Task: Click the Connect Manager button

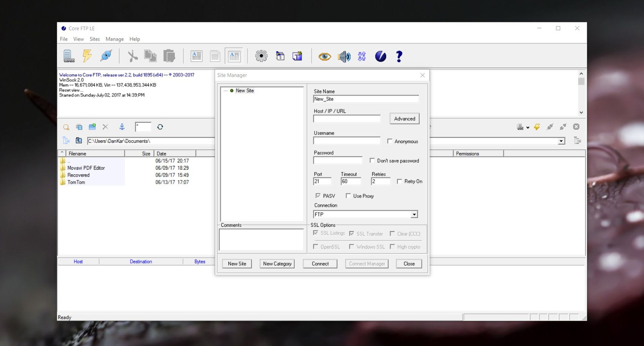Action: [367, 264]
